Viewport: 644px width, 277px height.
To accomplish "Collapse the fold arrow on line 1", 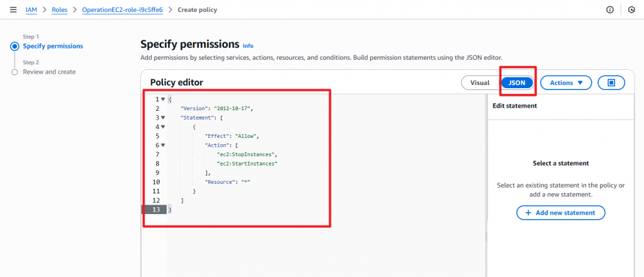I will tap(163, 99).
